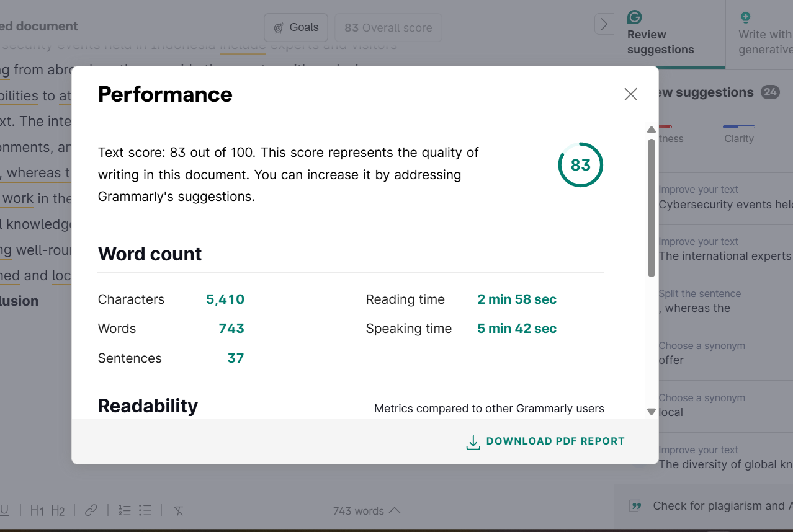Open suggestion 'The international experts'
The height and width of the screenshot is (532, 793).
[725, 249]
